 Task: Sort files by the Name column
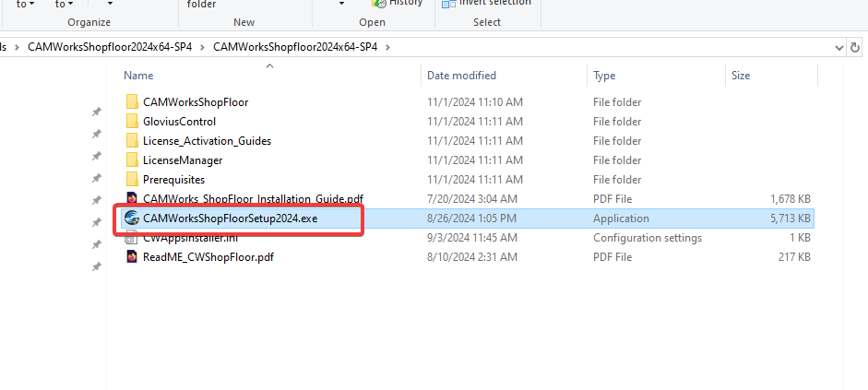click(138, 76)
